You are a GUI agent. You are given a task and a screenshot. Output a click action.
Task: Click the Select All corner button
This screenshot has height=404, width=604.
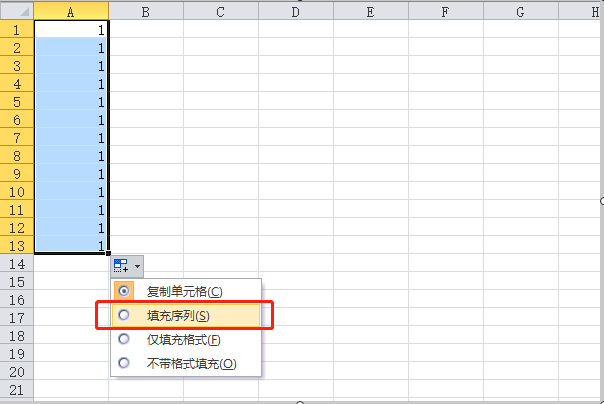(x=17, y=12)
